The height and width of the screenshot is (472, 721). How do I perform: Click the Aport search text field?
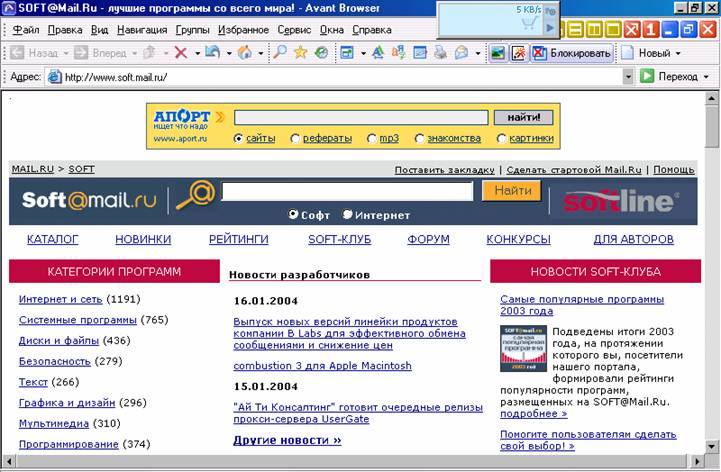[361, 117]
